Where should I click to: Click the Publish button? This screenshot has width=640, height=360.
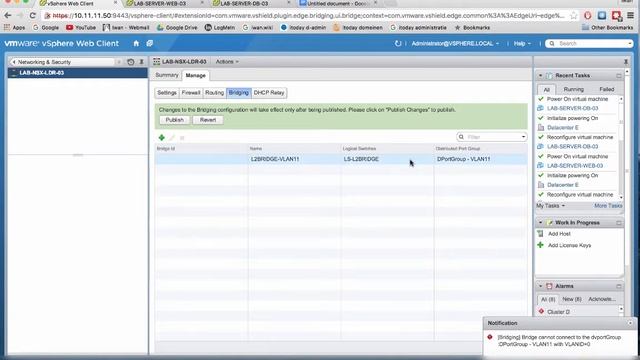click(x=174, y=120)
